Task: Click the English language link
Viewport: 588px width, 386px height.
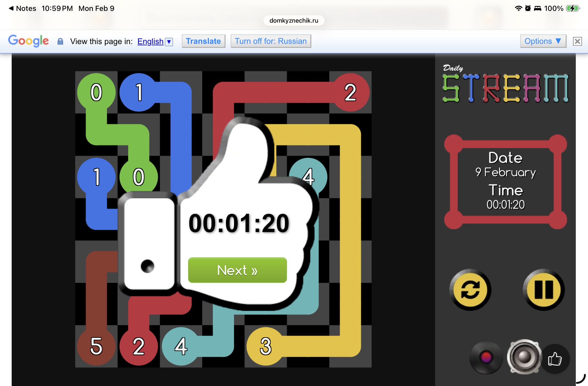Action: click(x=150, y=42)
